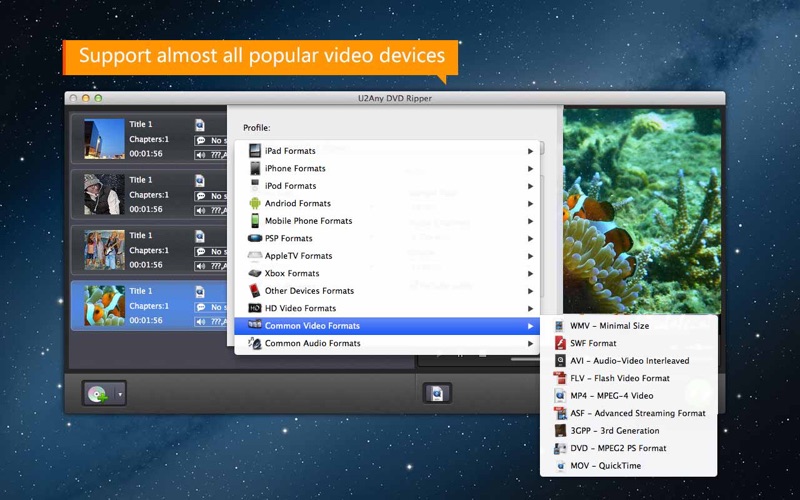Click the Other Devices red player icon
The width and height of the screenshot is (800, 500).
pyautogui.click(x=255, y=290)
